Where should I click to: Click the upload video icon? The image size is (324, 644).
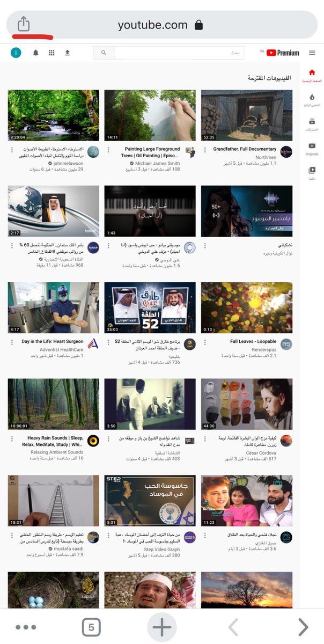pyautogui.click(x=67, y=53)
